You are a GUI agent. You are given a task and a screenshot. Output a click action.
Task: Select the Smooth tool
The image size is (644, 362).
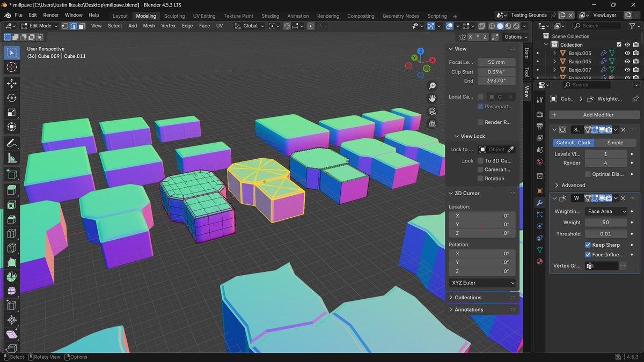point(12,291)
